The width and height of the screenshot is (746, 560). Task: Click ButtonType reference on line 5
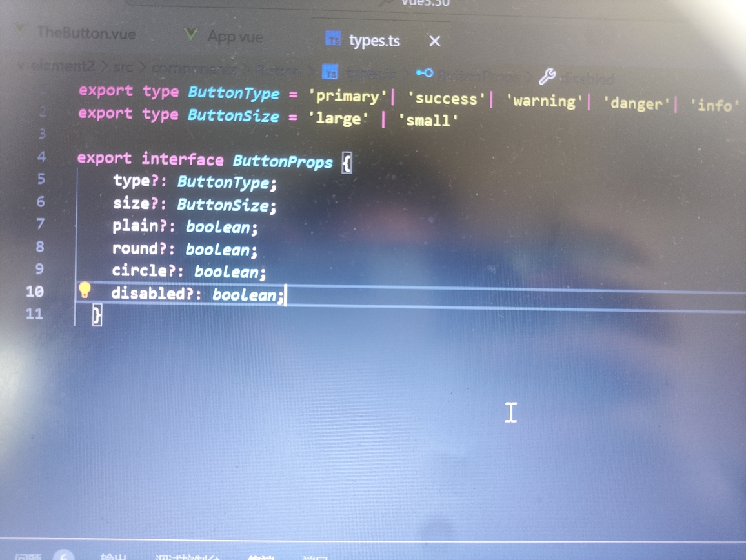pos(223,182)
